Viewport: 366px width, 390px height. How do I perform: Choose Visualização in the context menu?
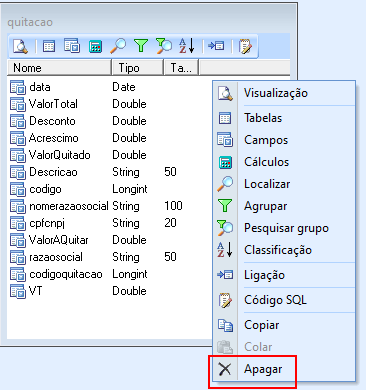tap(284, 93)
